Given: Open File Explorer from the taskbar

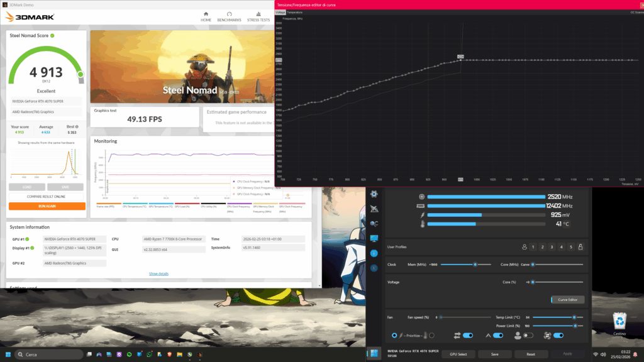Looking at the screenshot, I should pos(179,354).
